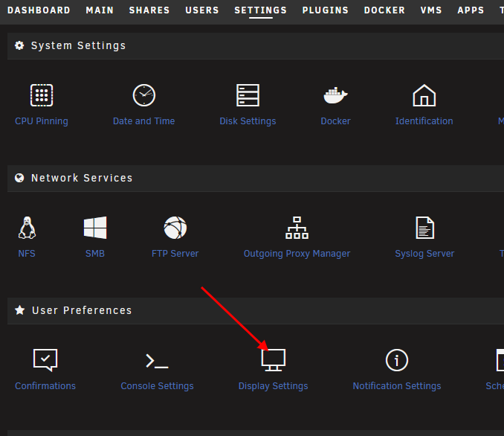Open the SMB text link
The height and width of the screenshot is (436, 504).
(95, 254)
